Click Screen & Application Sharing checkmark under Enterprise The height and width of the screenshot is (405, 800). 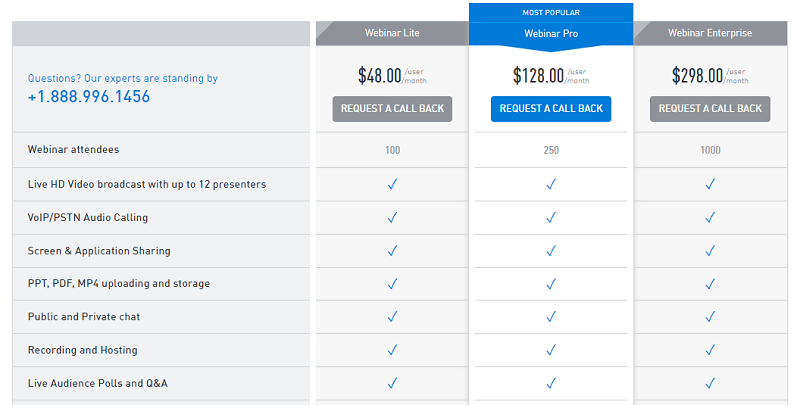point(710,250)
